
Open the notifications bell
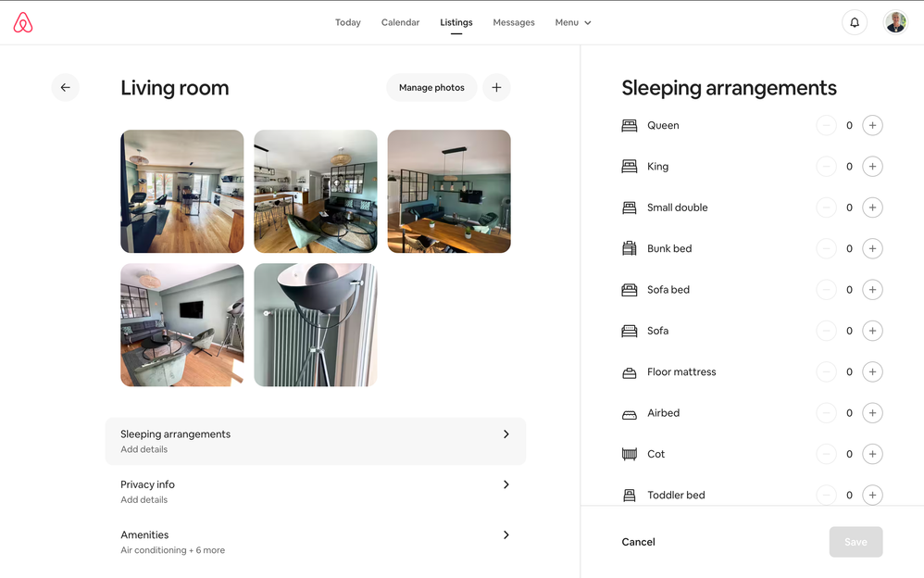pyautogui.click(x=854, y=23)
